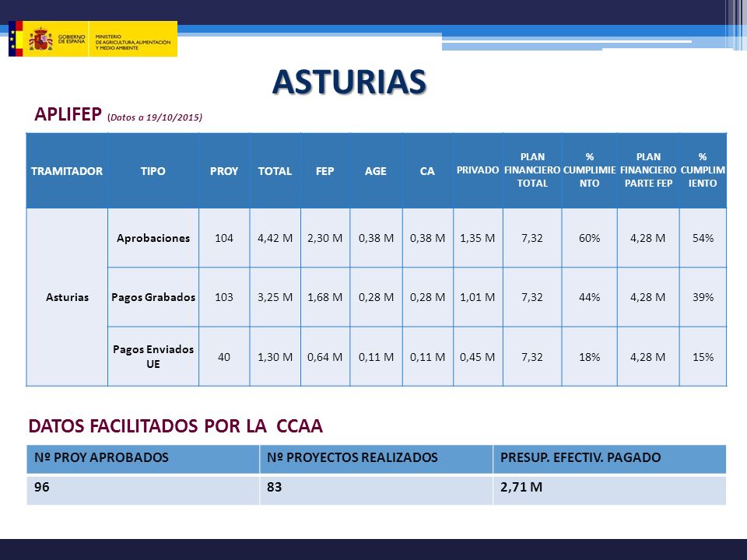
Task: Select the 4,42 M total cell
Action: pos(275,238)
